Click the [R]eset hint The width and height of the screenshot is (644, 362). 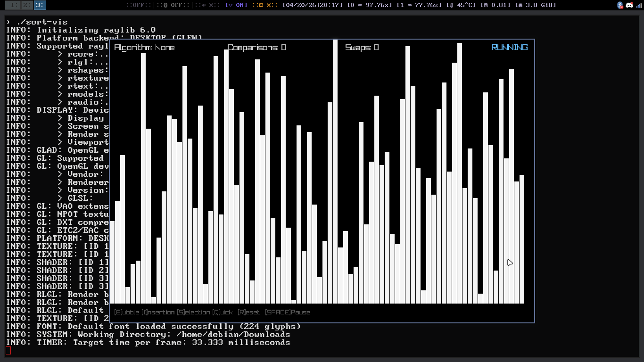tap(248, 312)
